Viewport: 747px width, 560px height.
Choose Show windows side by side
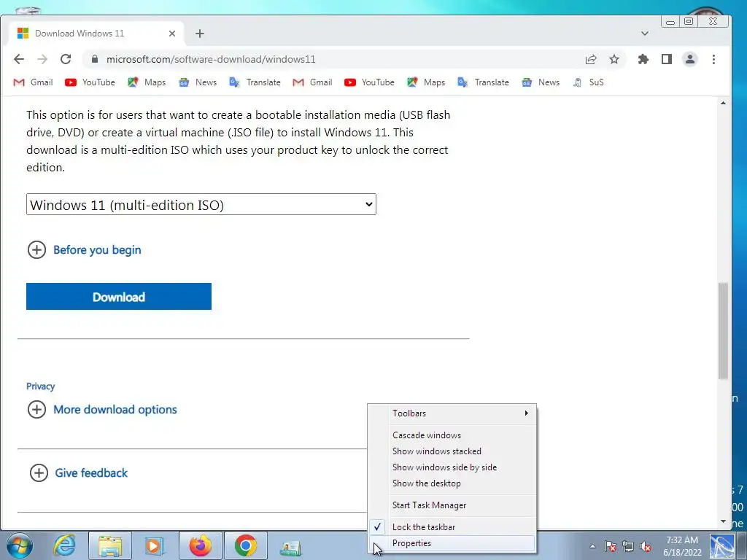pyautogui.click(x=452, y=467)
